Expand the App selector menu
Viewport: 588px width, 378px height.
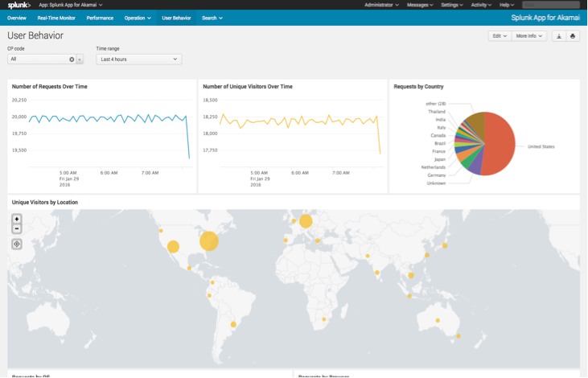(x=71, y=5)
